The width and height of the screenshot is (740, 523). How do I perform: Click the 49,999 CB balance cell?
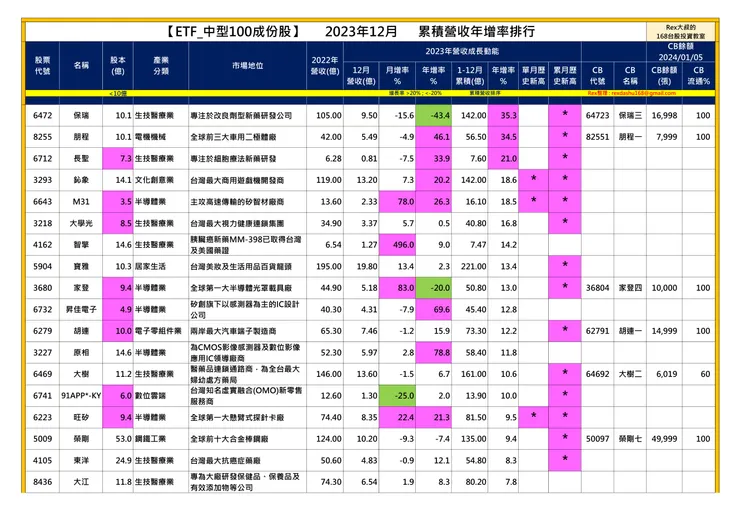[664, 439]
